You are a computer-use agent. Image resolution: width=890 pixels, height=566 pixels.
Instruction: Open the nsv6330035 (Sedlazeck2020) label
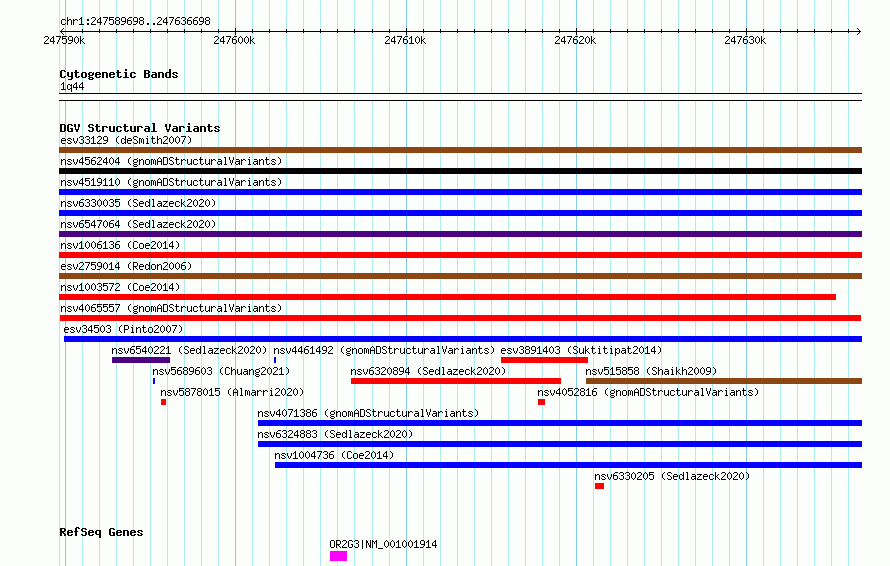138,203
